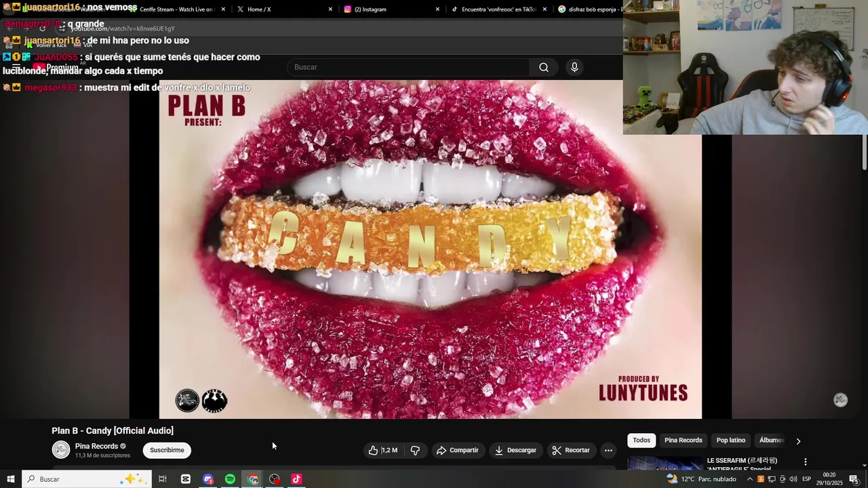This screenshot has height=488, width=868.
Task: Open CapCut from the taskbar
Action: (x=186, y=479)
